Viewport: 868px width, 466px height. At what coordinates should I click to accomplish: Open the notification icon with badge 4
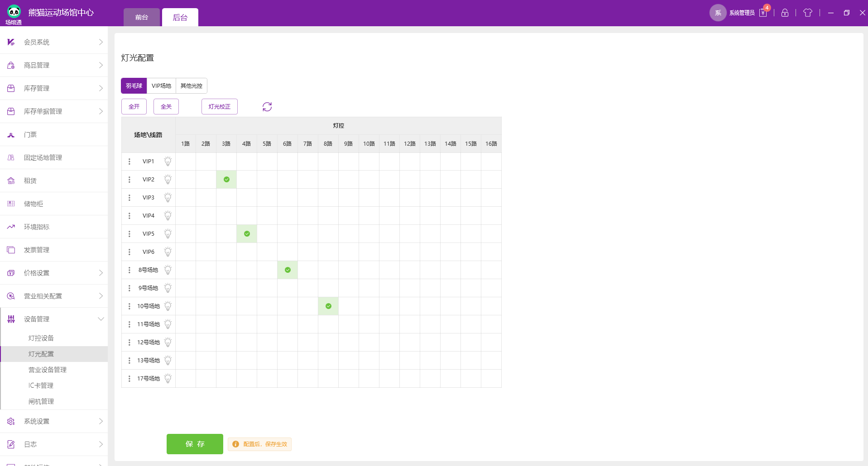coord(763,13)
